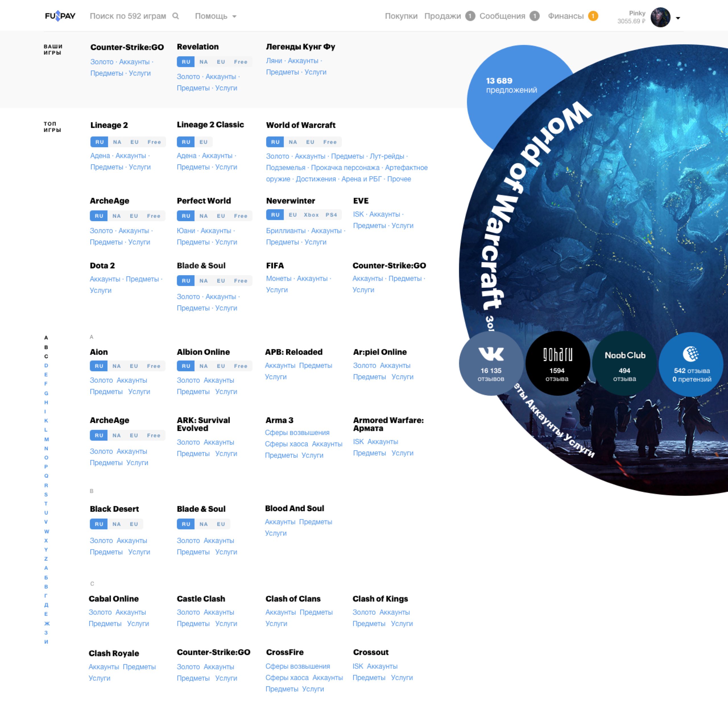The height and width of the screenshot is (717, 728).
Task: Open the user account dropdown arrow
Action: point(678,18)
